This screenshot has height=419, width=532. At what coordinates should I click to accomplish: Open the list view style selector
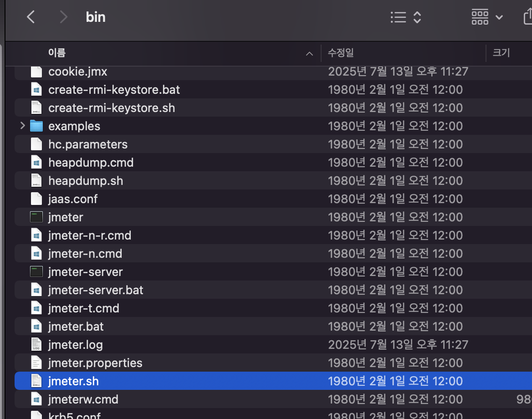coord(406,17)
